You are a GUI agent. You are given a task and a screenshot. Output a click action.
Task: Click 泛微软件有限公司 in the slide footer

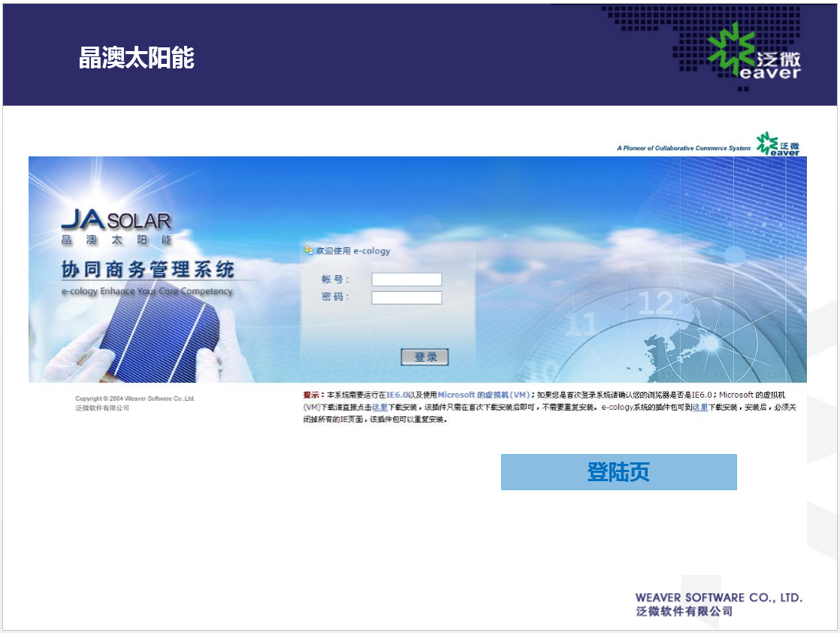pos(684,611)
